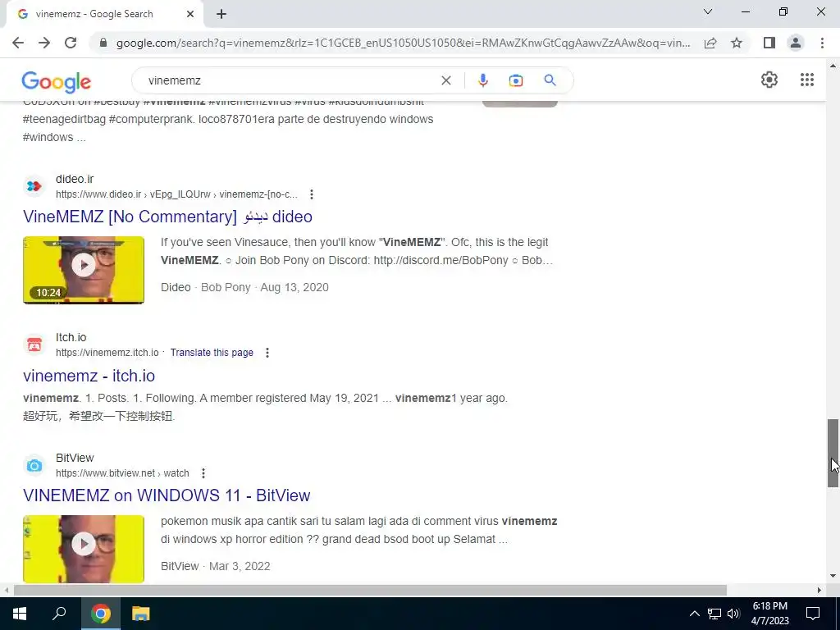Open the network status tray icon
The height and width of the screenshot is (630, 840).
click(x=714, y=614)
